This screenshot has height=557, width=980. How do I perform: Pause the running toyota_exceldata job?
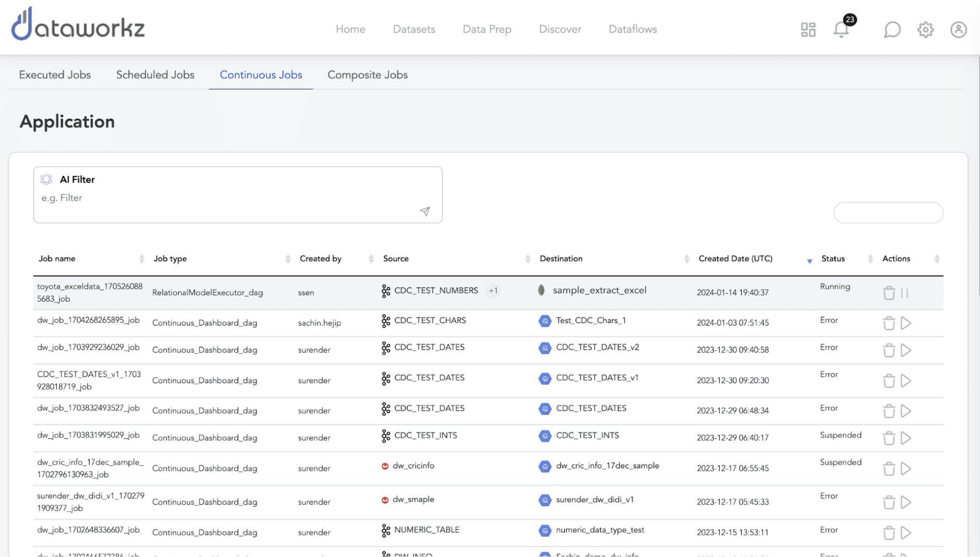click(905, 293)
